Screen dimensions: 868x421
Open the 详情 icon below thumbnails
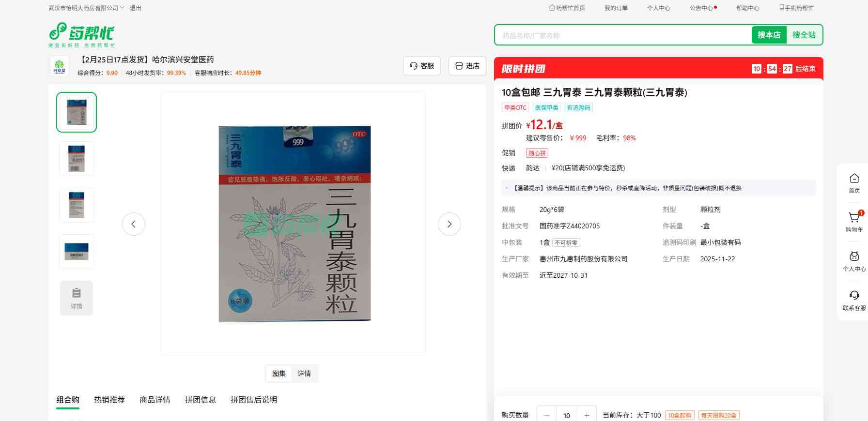tap(77, 298)
